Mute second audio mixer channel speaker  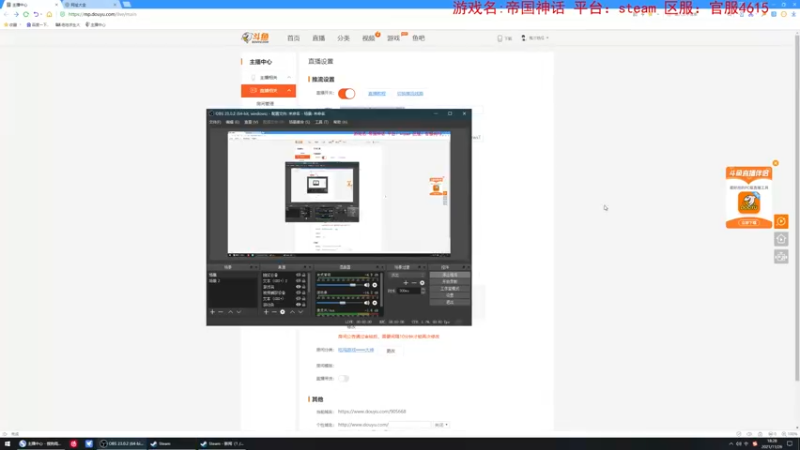(366, 303)
